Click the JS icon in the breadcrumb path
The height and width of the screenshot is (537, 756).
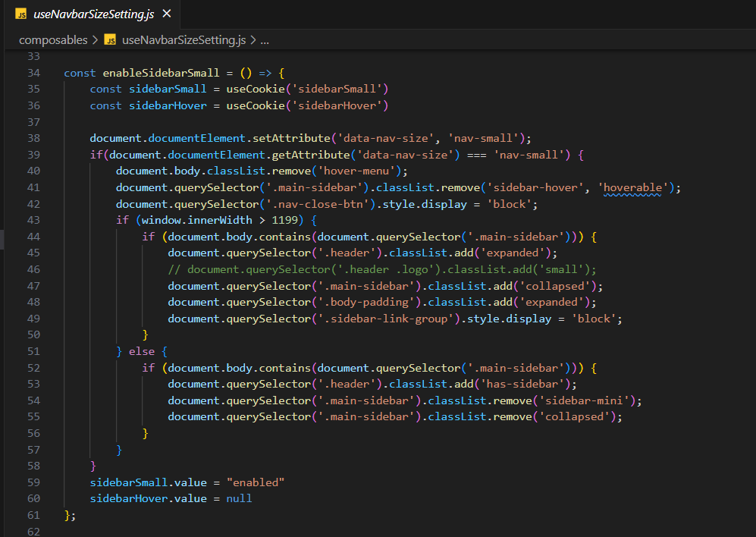coord(110,40)
